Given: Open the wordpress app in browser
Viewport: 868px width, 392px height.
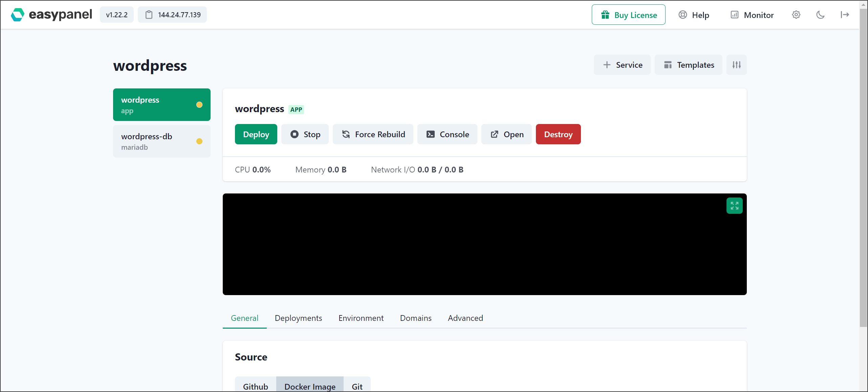Looking at the screenshot, I should tap(507, 134).
